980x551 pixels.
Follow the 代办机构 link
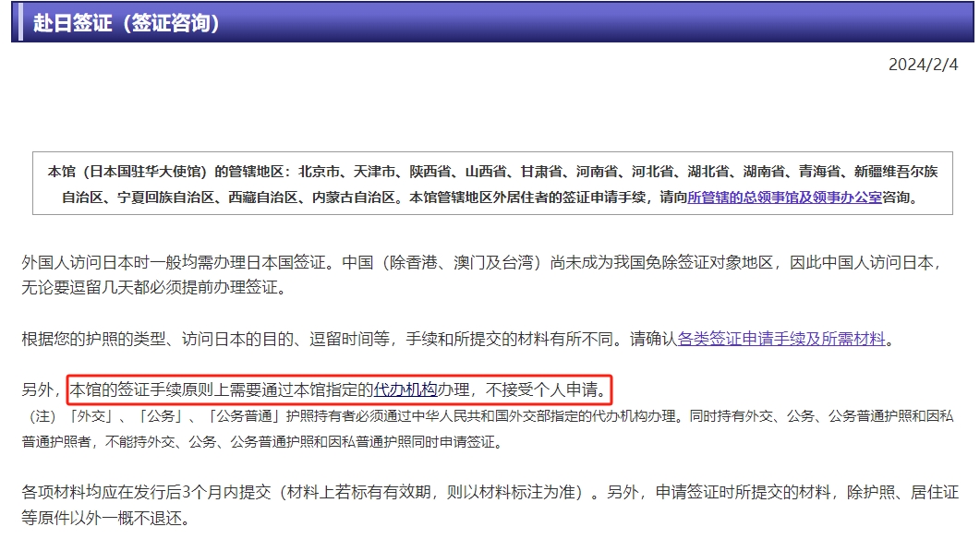tap(405, 389)
